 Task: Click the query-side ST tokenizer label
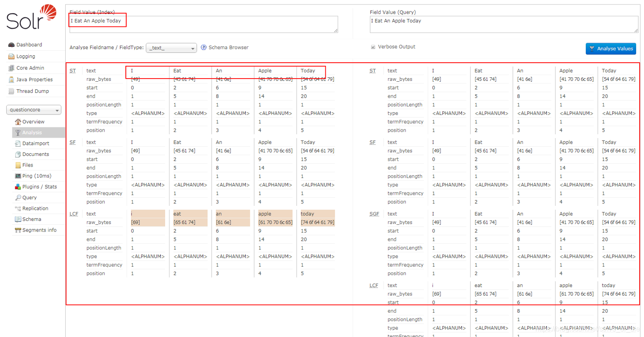point(373,71)
